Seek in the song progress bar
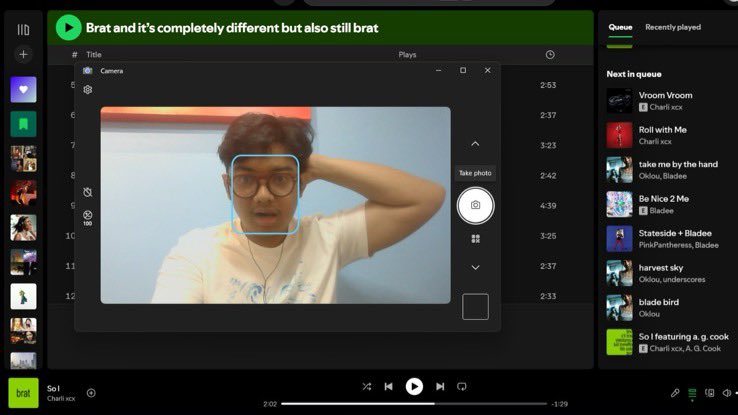Screen dimensions: 738x415 pyautogui.click(x=414, y=404)
